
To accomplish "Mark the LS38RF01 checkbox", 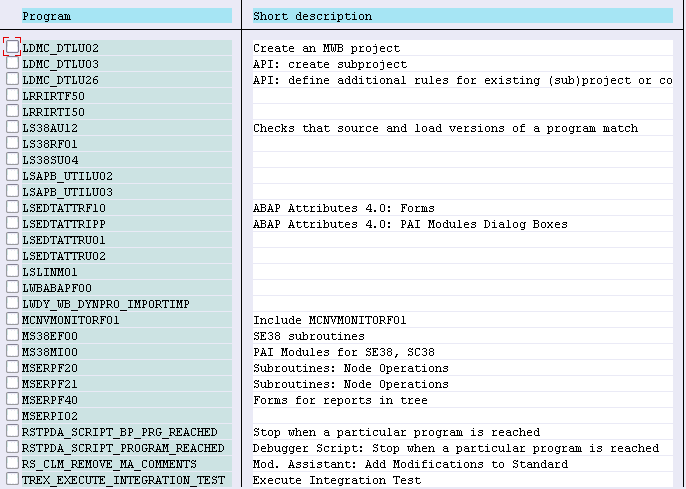I will [x=12, y=143].
